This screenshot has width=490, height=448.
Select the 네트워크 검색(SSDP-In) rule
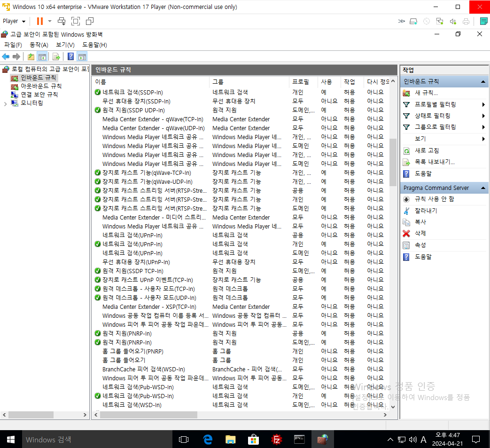point(132,92)
